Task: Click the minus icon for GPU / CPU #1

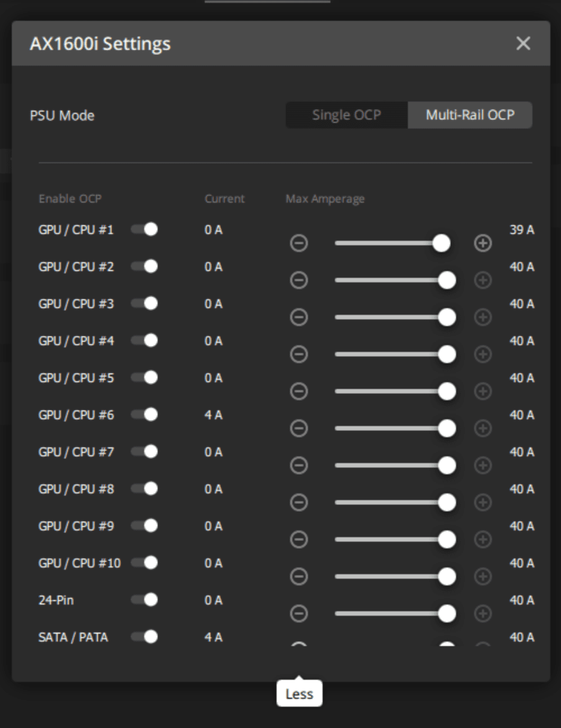Action: coord(298,243)
